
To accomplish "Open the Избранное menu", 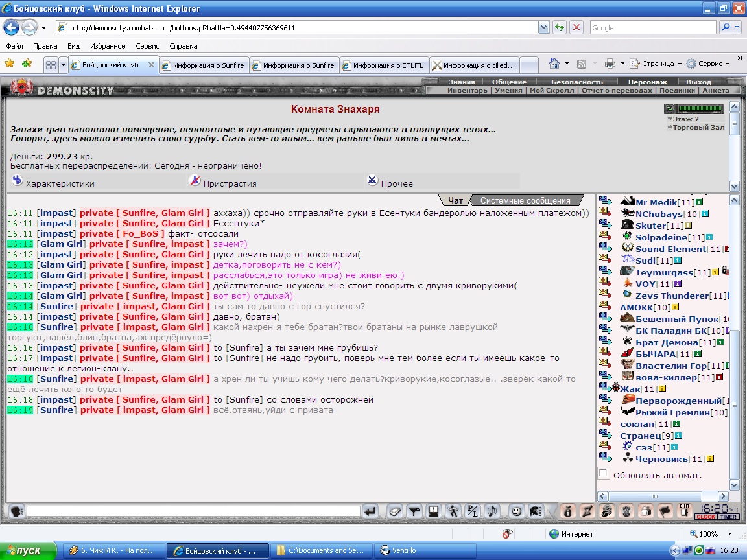I will [x=108, y=46].
